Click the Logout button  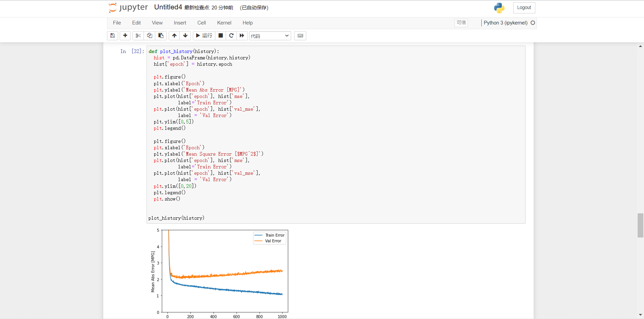524,8
